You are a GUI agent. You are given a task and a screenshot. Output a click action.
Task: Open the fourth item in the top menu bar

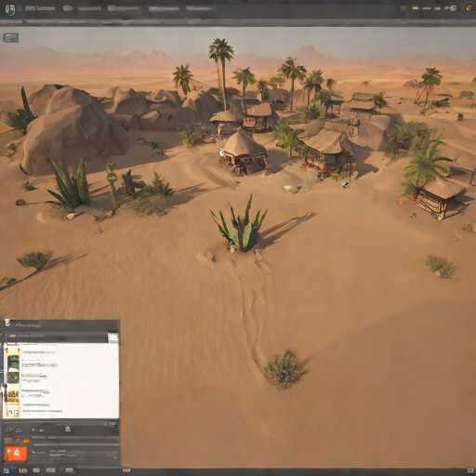(x=164, y=8)
